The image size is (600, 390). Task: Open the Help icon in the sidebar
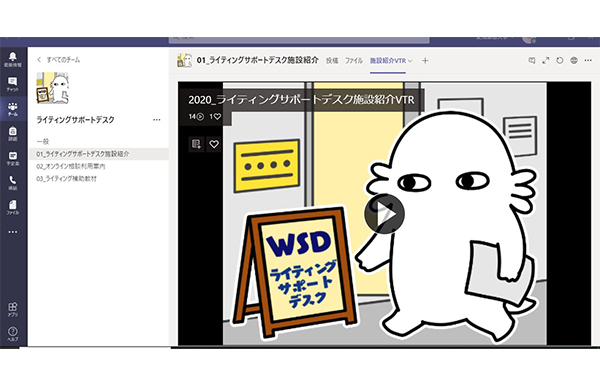pyautogui.click(x=13, y=333)
